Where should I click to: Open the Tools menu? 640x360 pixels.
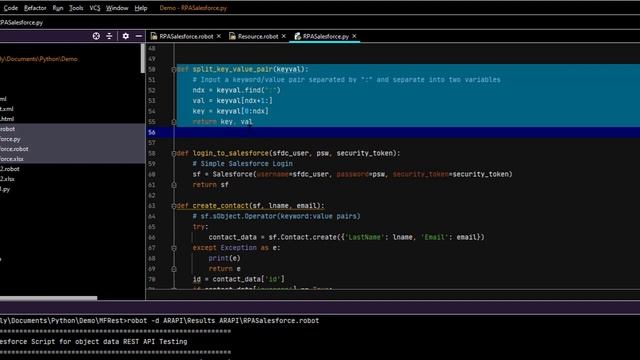[x=76, y=8]
